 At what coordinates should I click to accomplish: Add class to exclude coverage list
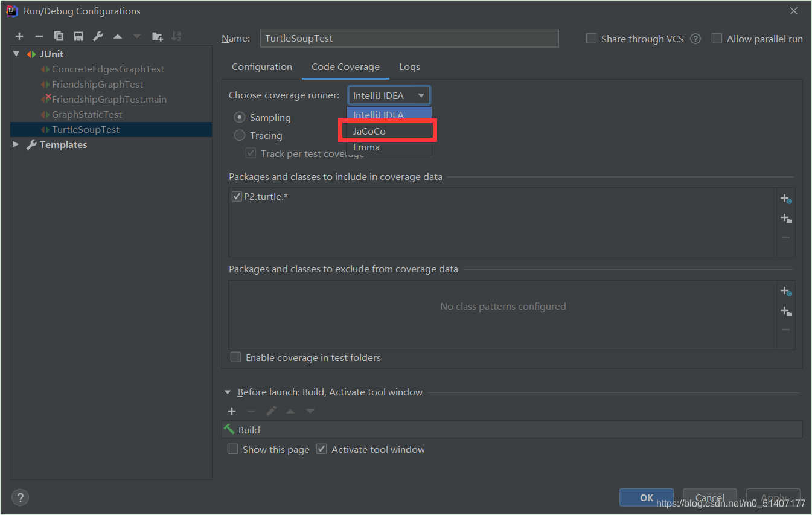785,291
